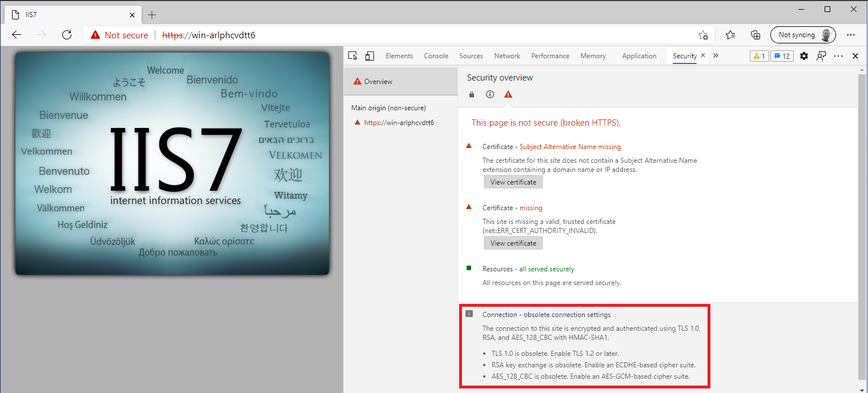This screenshot has width=868, height=393.
Task: Click the browser Forward arrow
Action: click(42, 35)
